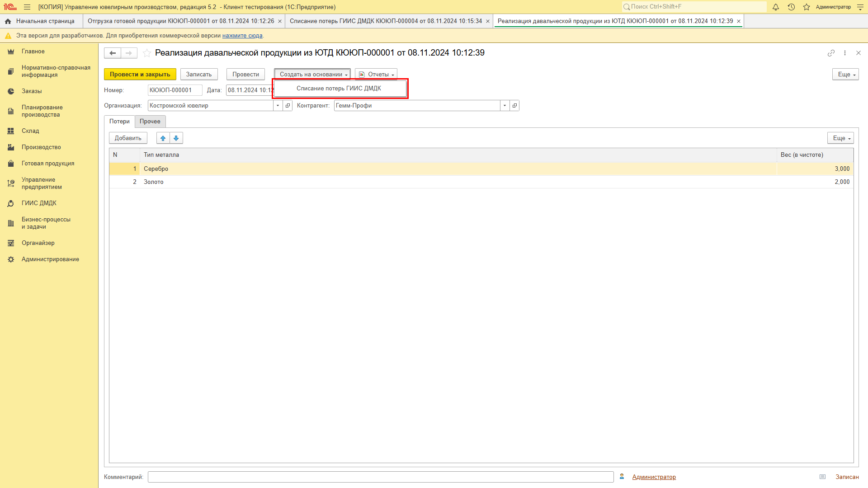Viewport: 868px width, 488px height.
Task: Click user icon beside Администратор link
Action: click(x=622, y=477)
